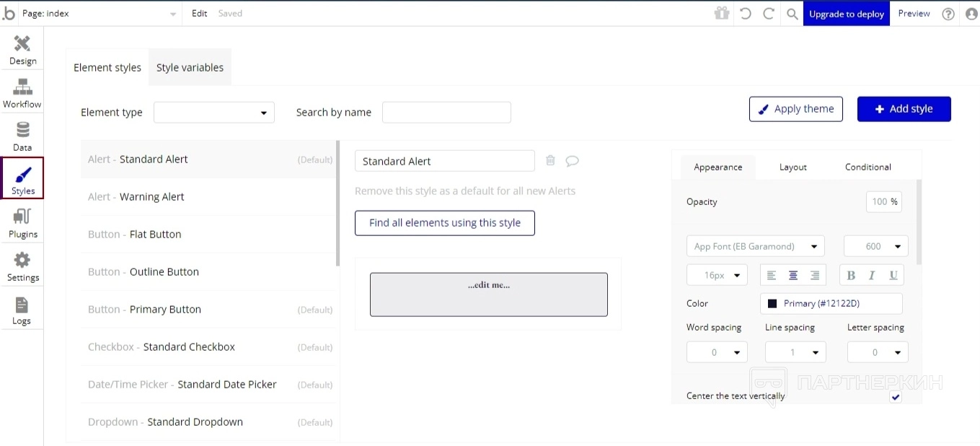Open the Plugins section
The width and height of the screenshot is (980, 446).
coord(22,224)
